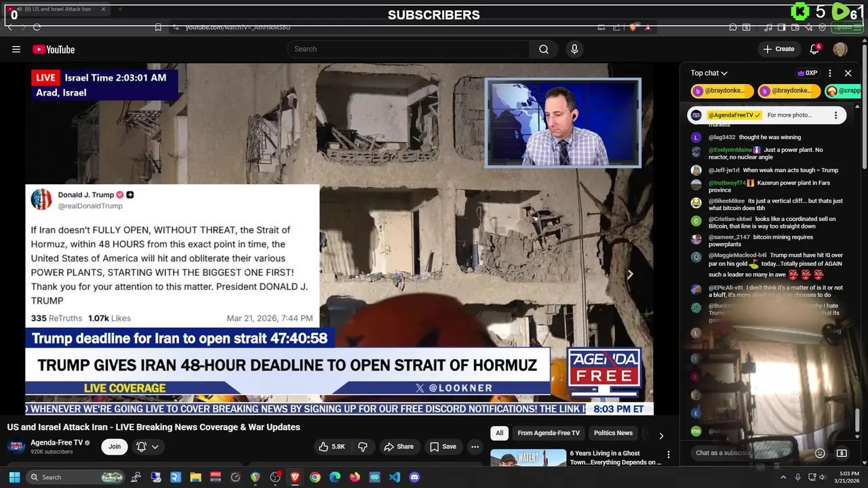Screen dimensions: 868x488
Task: Open Firefox from the taskbar
Action: click(x=355, y=477)
